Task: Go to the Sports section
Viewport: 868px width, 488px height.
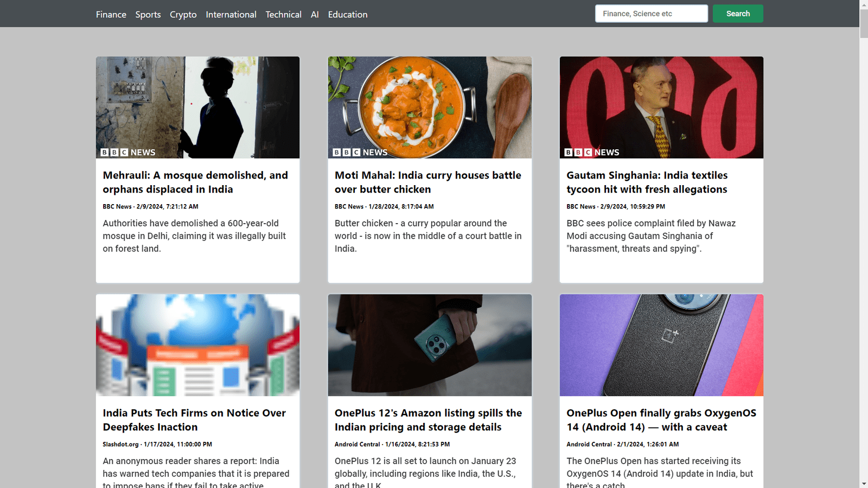Action: pos(148,15)
